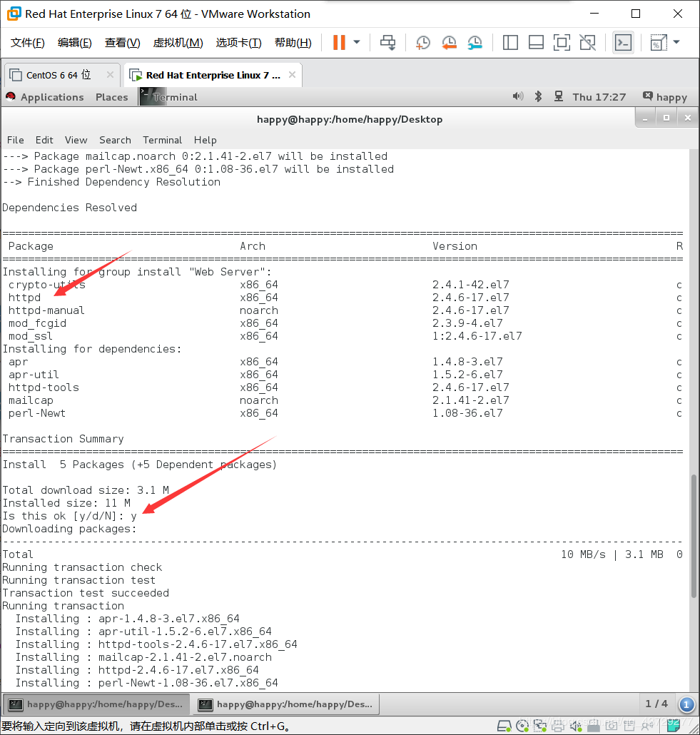Click the stretch guest display icon
700x735 pixels.
(659, 43)
